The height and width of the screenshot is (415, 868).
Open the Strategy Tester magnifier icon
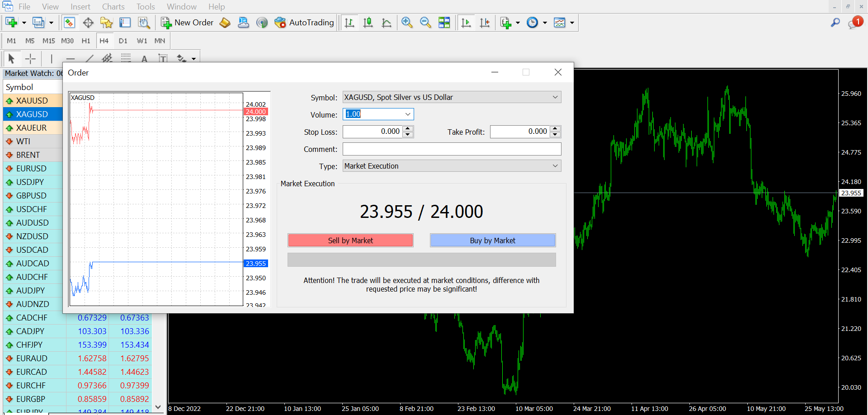tap(144, 23)
